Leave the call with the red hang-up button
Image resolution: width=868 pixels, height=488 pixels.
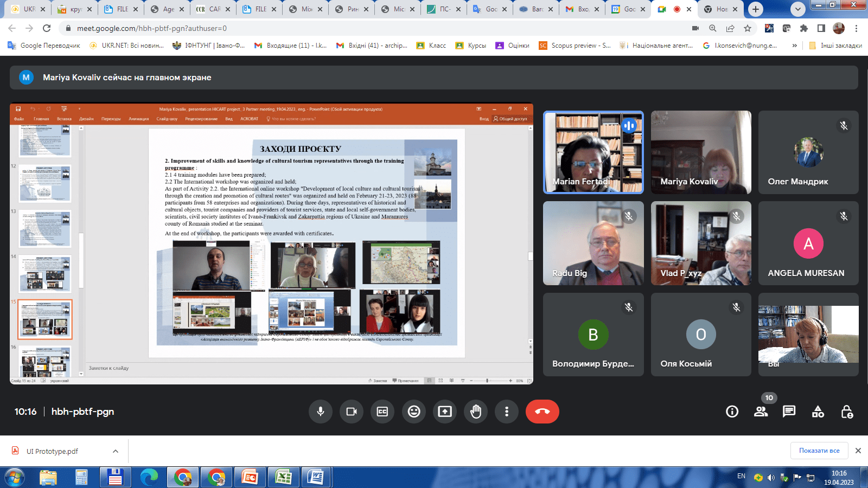click(x=542, y=412)
